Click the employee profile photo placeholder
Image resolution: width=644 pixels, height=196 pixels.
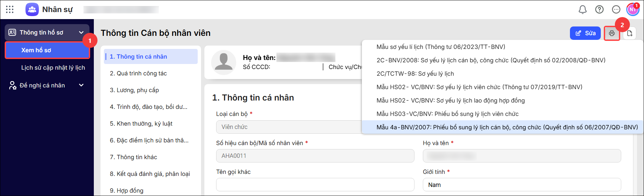point(223,63)
